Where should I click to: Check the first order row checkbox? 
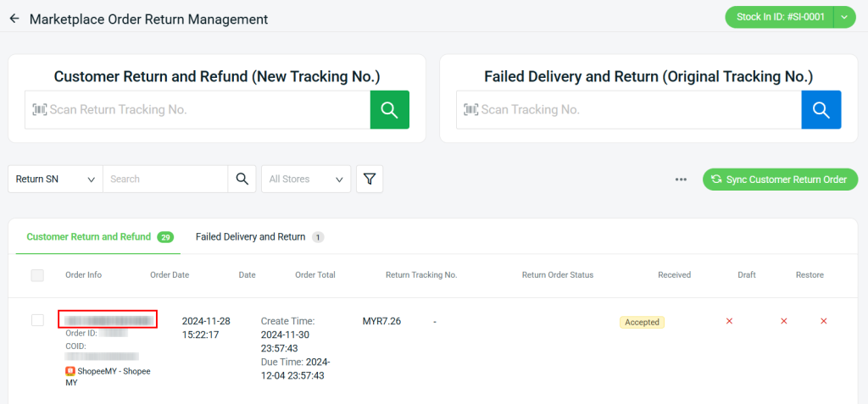click(x=37, y=320)
